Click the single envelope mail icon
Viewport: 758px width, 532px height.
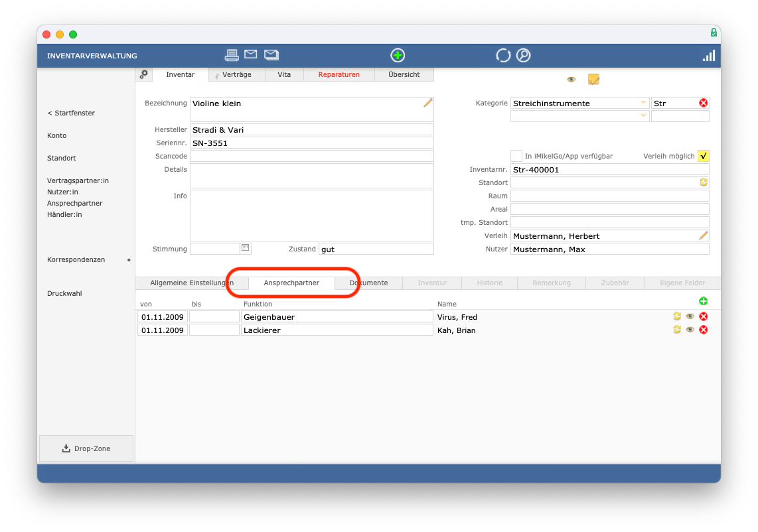pos(250,54)
